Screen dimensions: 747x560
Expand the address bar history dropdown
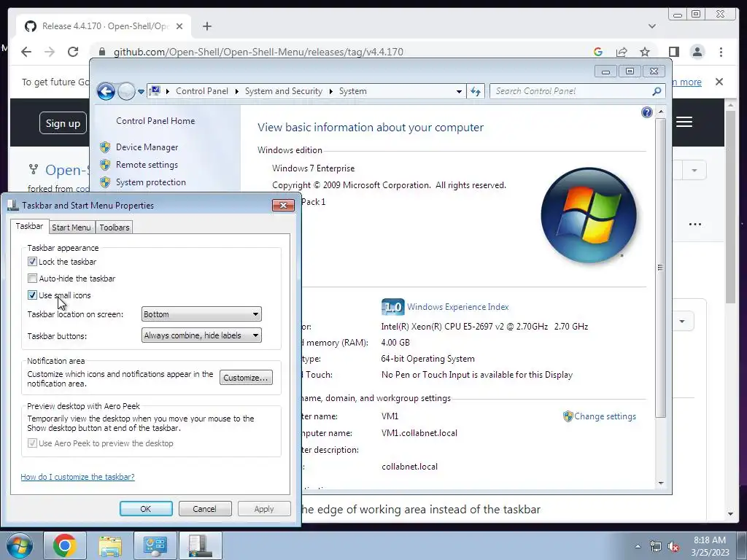pos(459,91)
